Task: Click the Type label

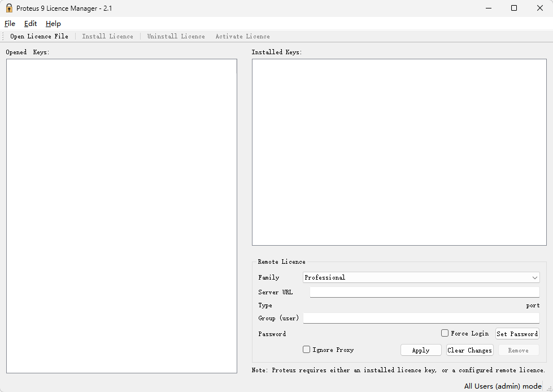Action: click(265, 305)
